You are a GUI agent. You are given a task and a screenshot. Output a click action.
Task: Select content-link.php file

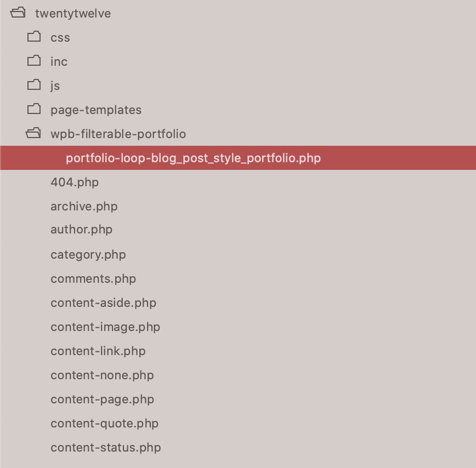click(x=98, y=351)
